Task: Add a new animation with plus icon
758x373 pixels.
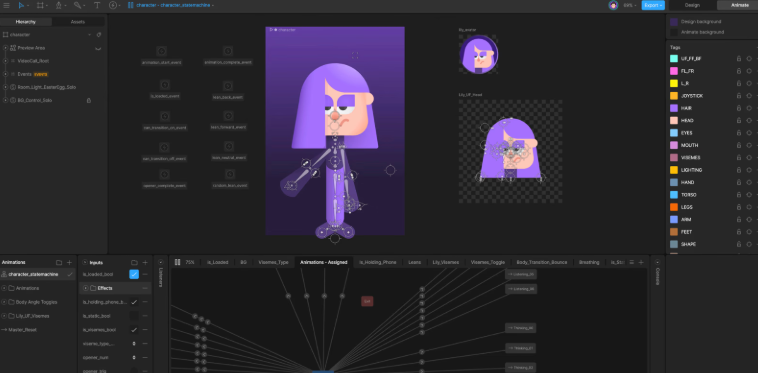Action: [70, 262]
